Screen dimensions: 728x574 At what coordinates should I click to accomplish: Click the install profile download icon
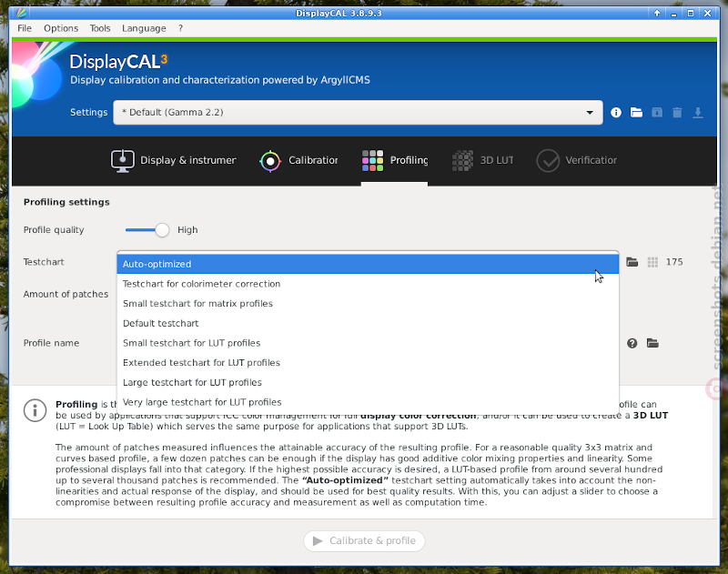[x=697, y=112]
